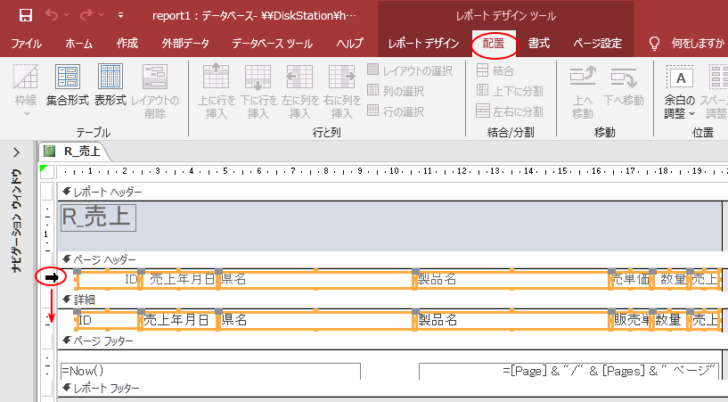Switch to the ホーム ribbon tab
The width and height of the screenshot is (728, 402).
pyautogui.click(x=79, y=44)
